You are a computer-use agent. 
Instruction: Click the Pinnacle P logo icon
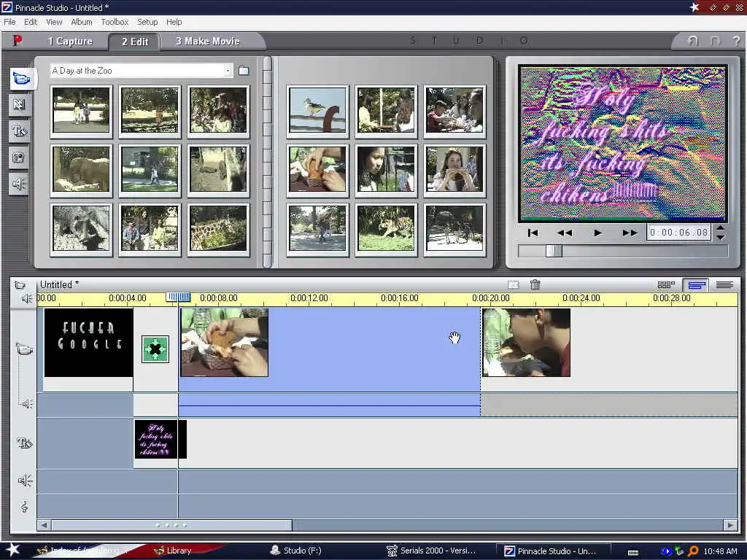point(18,41)
